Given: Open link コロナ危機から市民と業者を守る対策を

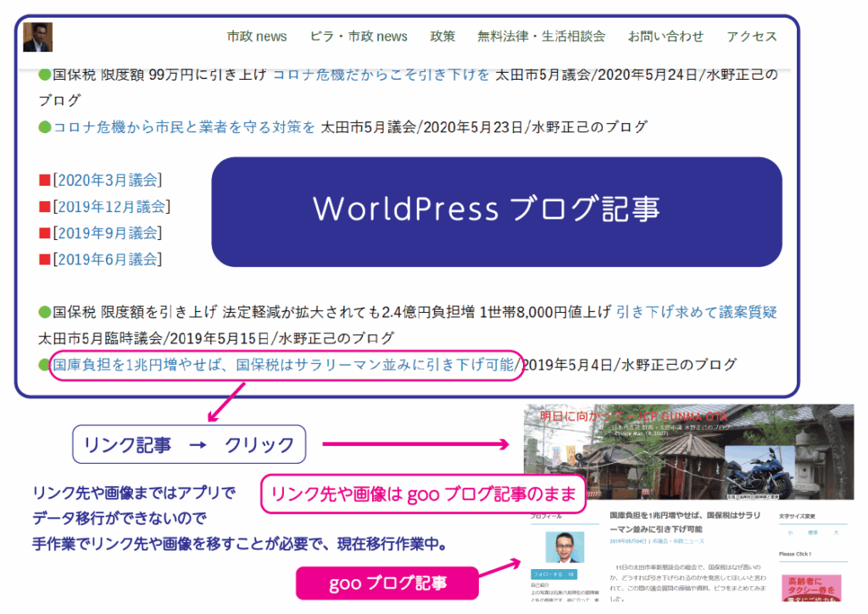Looking at the screenshot, I should point(184,127).
